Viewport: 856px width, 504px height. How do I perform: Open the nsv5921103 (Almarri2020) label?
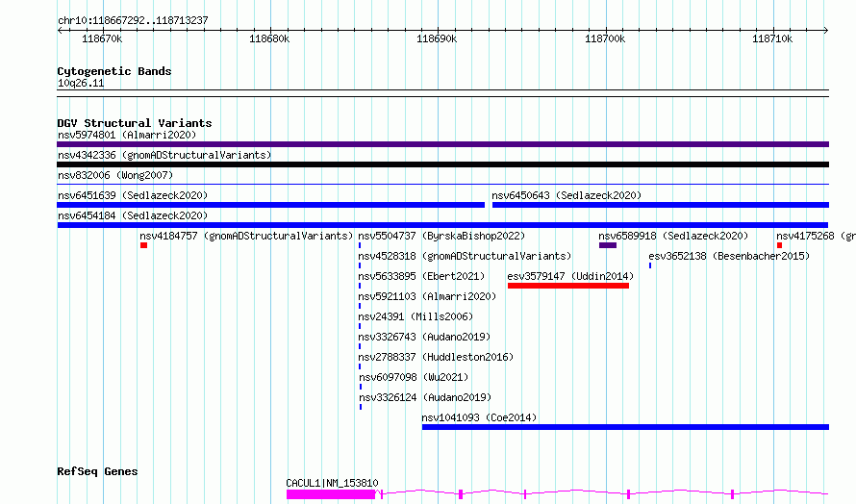pyautogui.click(x=427, y=296)
